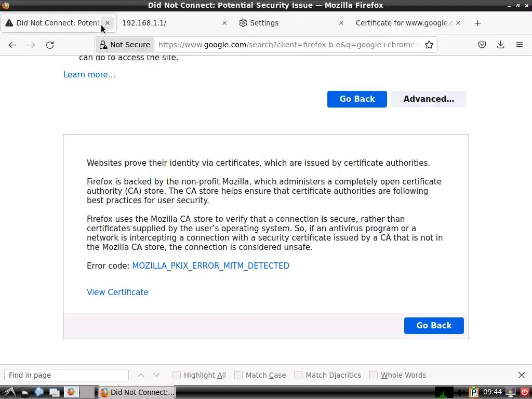Open a new tab with the plus button
This screenshot has height=399, width=532.
tap(478, 23)
